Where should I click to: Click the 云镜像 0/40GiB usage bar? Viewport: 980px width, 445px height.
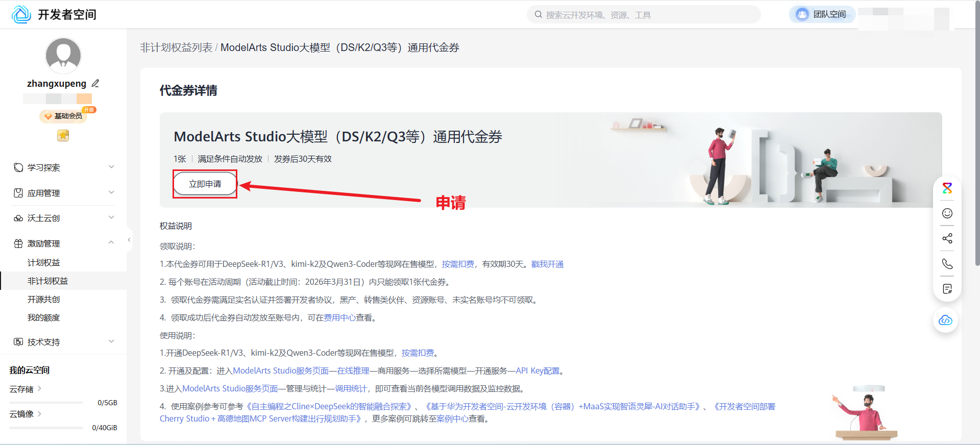(x=46, y=428)
